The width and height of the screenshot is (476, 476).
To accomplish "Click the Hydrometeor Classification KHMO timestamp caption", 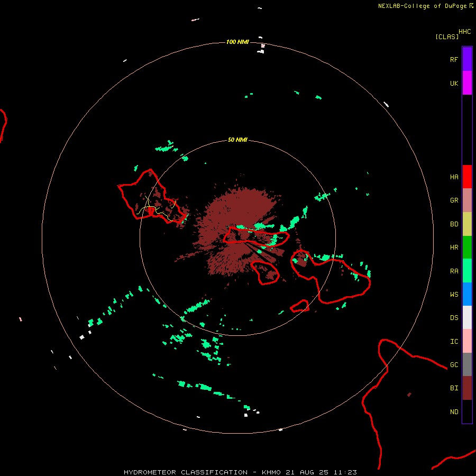I will [x=240, y=472].
